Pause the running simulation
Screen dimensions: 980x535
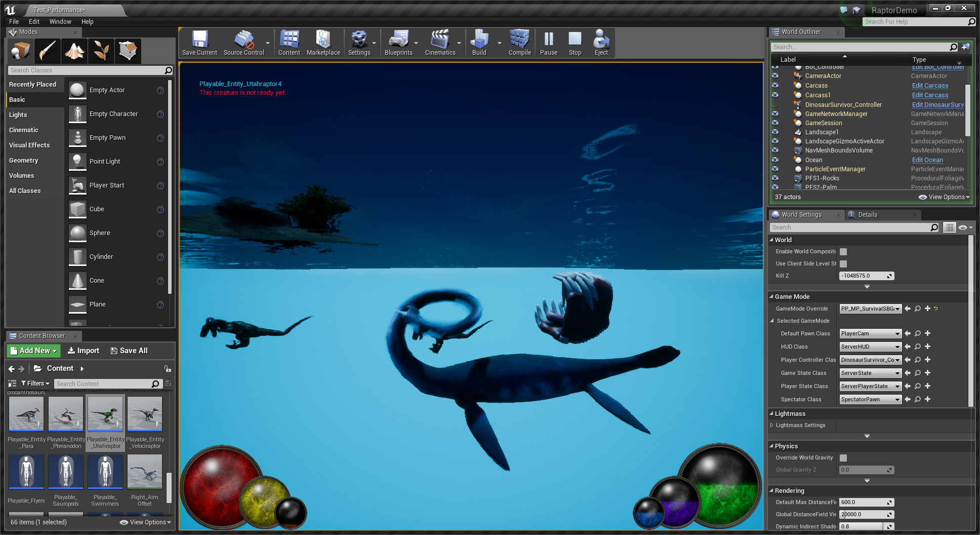(x=548, y=43)
